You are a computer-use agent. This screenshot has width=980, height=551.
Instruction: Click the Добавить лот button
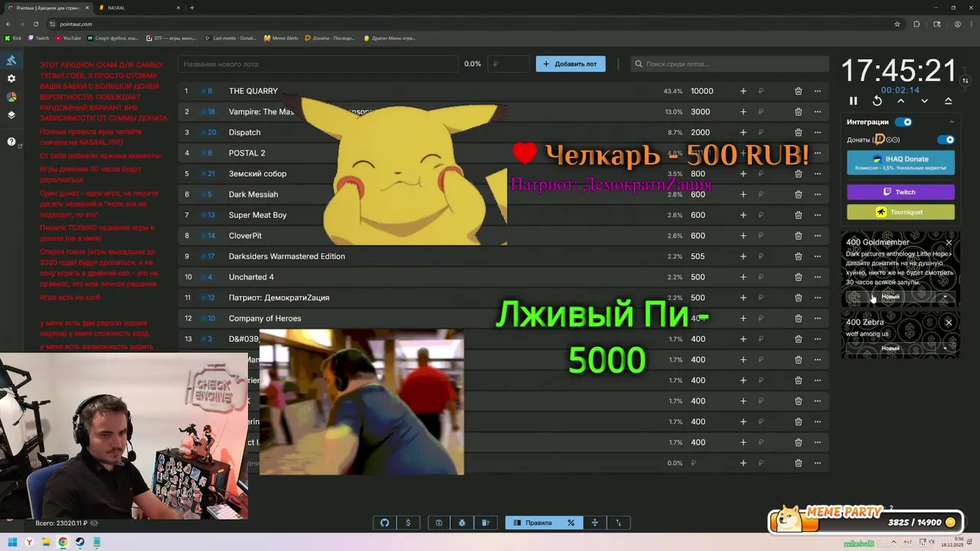570,64
